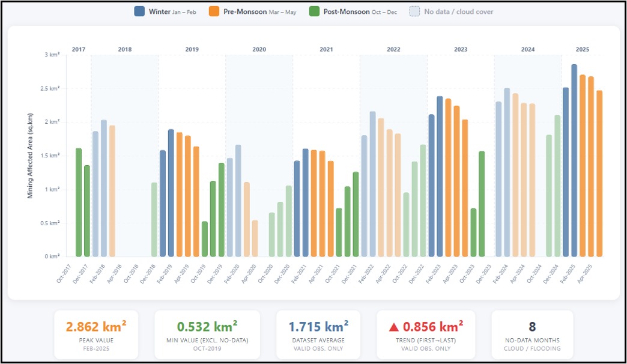Toggle the Winter Jan–Feb legend label
Viewport: 627px width, 364px height.
[172, 12]
